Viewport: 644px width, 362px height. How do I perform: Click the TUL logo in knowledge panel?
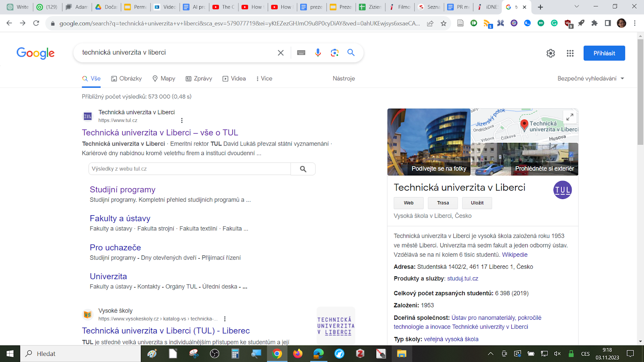coord(563,190)
